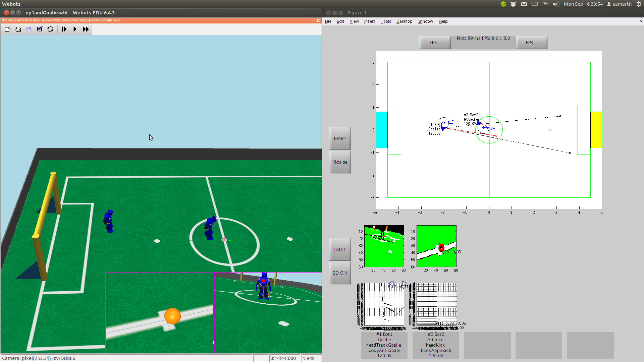Open the File menu in Figure 1
644x362 pixels.
pos(328,21)
